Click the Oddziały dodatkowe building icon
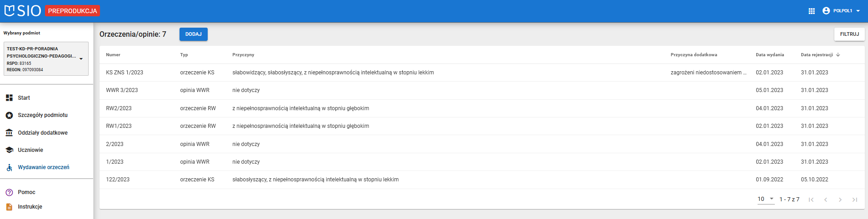 click(9, 133)
